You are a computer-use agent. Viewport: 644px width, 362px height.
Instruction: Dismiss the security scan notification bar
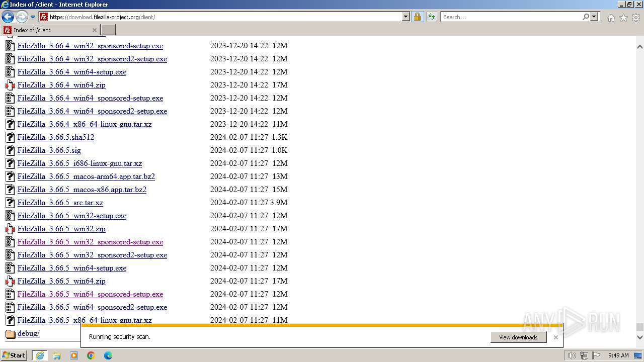tap(555, 337)
